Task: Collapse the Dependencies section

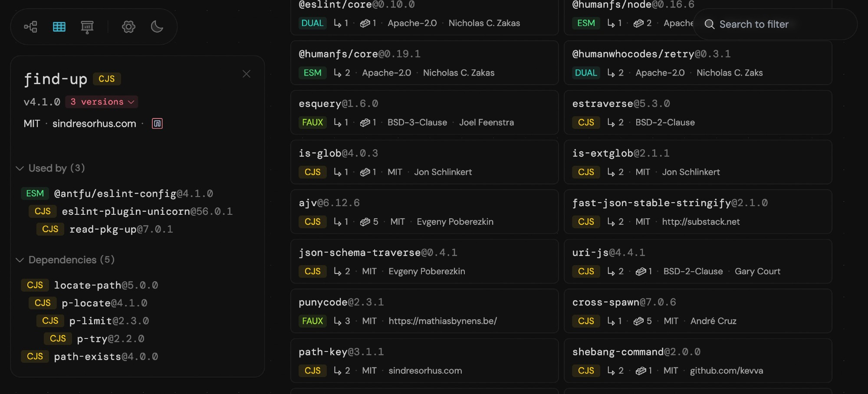Action: [65, 259]
